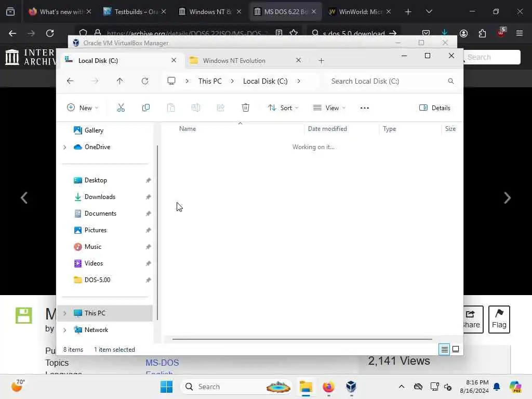Click the Paste icon in Explorer toolbar
This screenshot has height=399, width=532.
pyautogui.click(x=171, y=108)
